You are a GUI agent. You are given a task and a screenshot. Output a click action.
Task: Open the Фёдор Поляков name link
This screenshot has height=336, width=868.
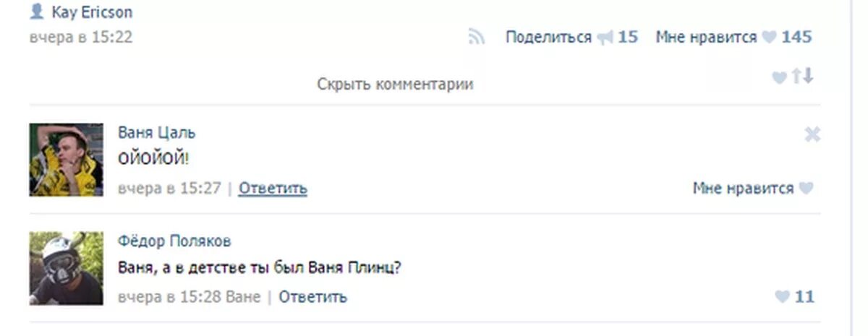click(174, 241)
